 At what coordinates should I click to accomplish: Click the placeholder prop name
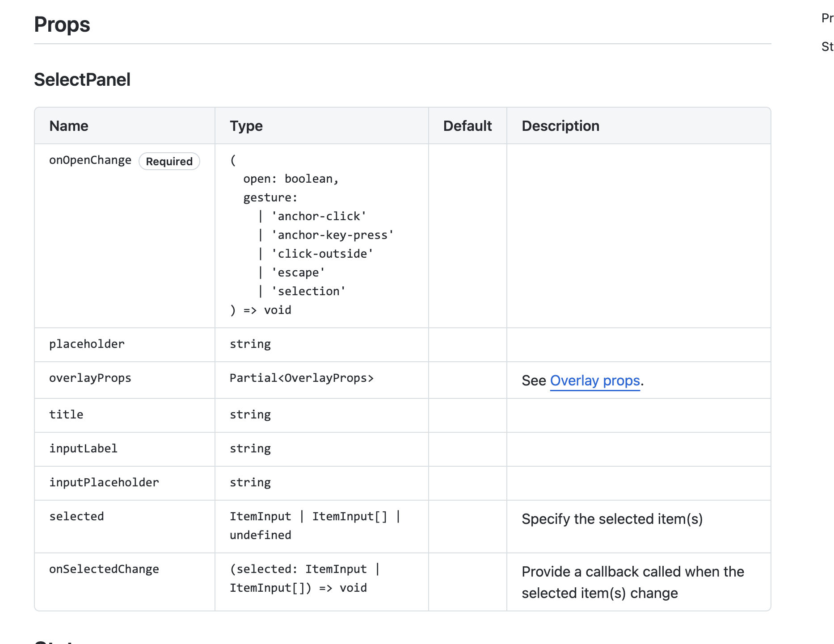pyautogui.click(x=87, y=344)
